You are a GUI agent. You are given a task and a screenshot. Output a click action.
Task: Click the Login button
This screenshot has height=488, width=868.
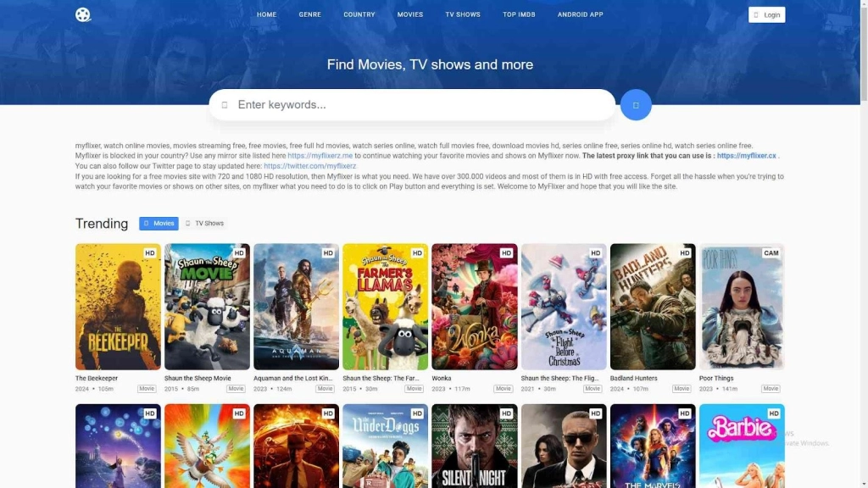(766, 14)
